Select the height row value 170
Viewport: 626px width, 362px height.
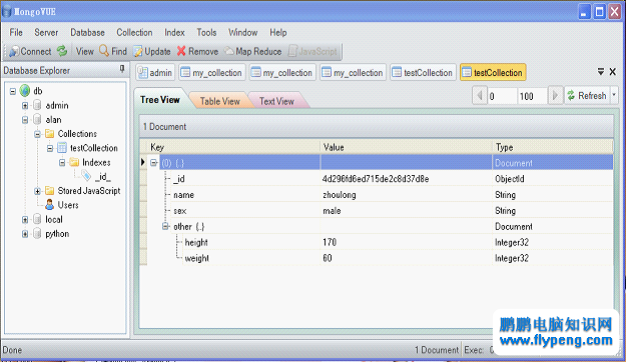point(330,242)
